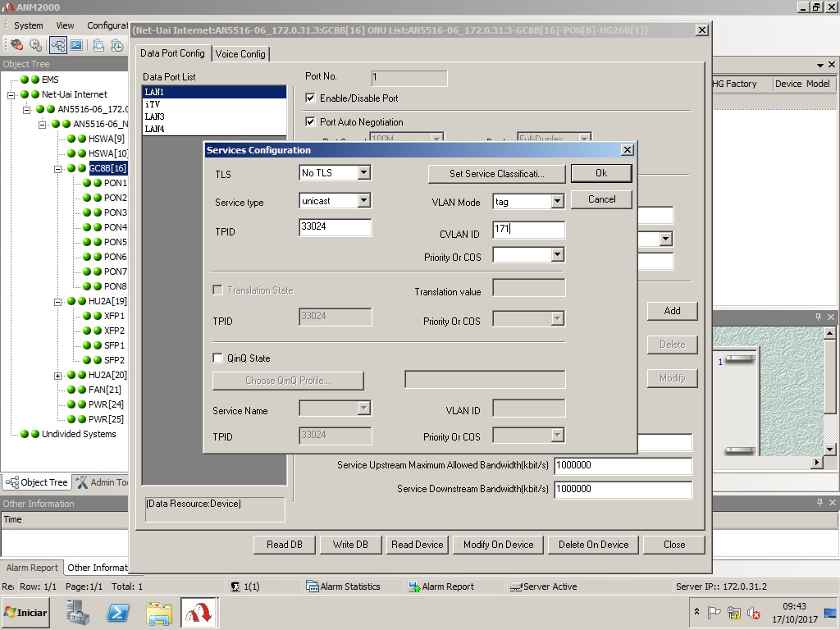The height and width of the screenshot is (630, 840).
Task: Toggle the Enable/Disable Port checkbox
Action: tap(310, 98)
